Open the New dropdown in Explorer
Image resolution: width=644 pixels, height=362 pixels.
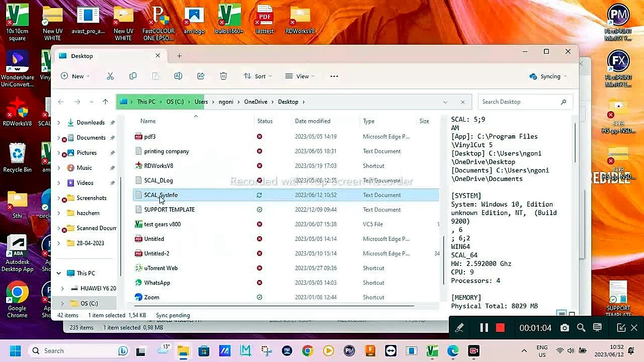point(75,76)
